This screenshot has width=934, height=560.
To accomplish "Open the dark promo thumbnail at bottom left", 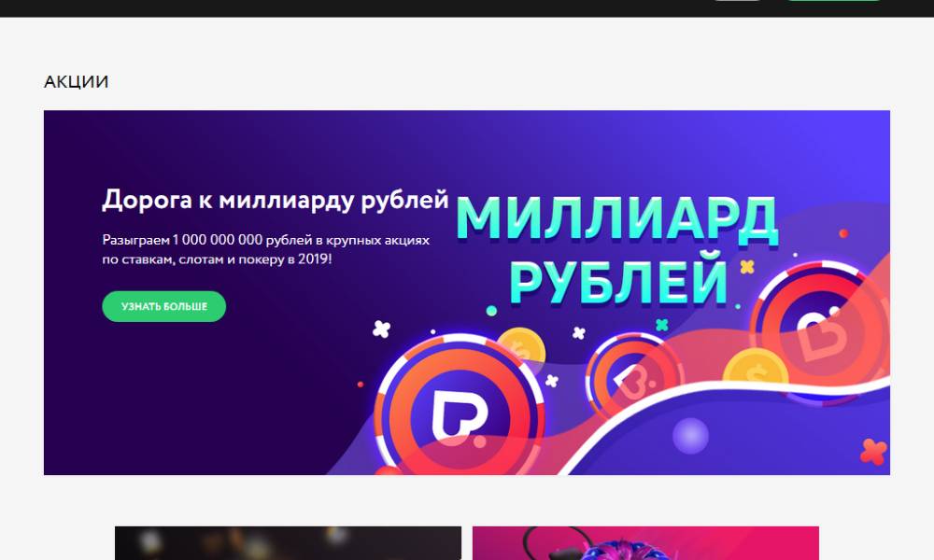I will pyautogui.click(x=288, y=543).
